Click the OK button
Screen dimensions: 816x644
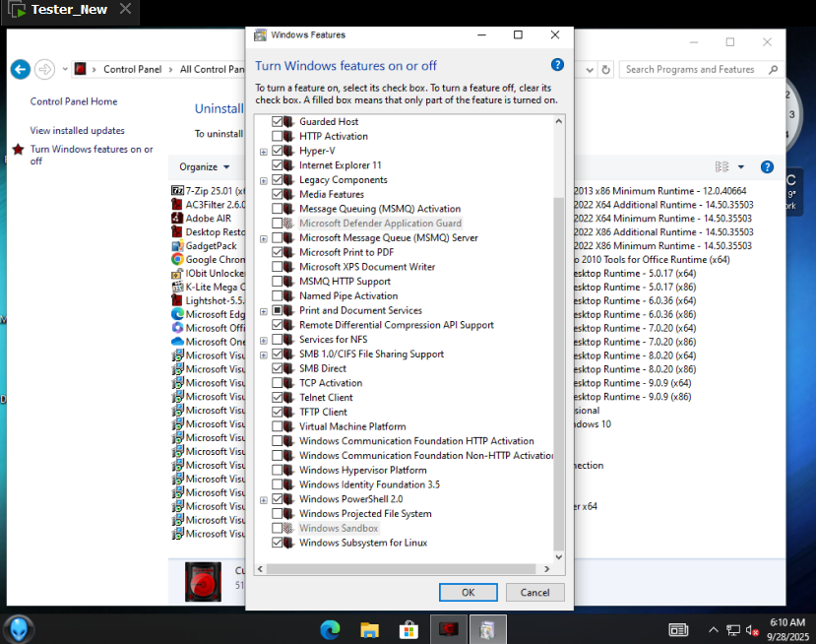pos(468,592)
